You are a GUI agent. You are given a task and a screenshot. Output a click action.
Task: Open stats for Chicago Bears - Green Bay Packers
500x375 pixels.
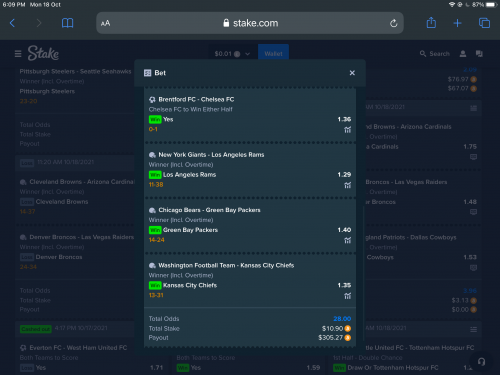348,240
